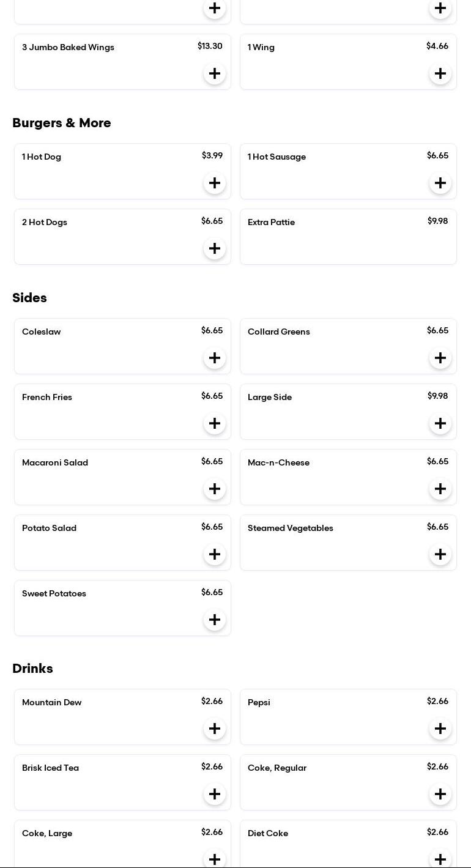Tap plus button for French Fries

pyautogui.click(x=215, y=423)
